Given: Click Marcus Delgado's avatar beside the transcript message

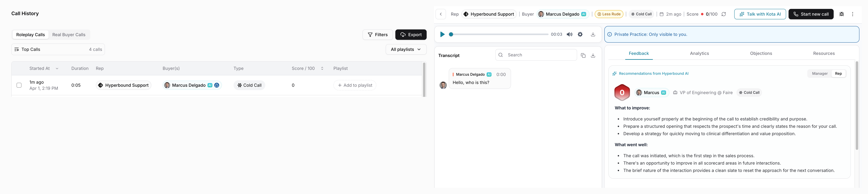Looking at the screenshot, I should 443,85.
